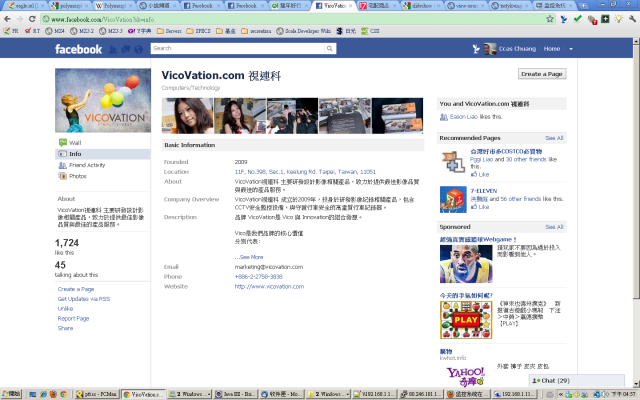
Task: Click the Windows Start button
Action: [11, 394]
